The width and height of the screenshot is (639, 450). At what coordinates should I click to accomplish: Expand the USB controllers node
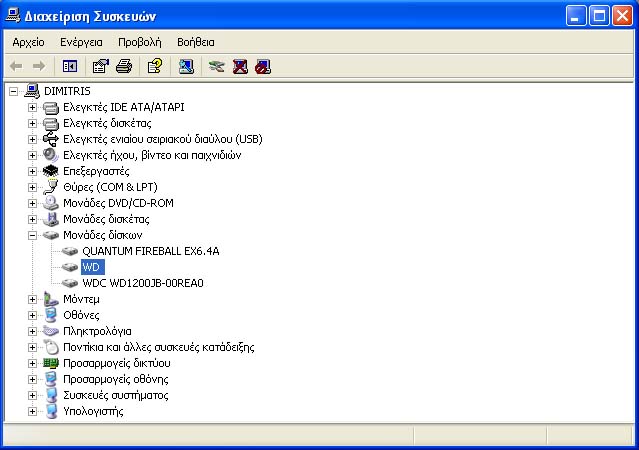tap(32, 139)
